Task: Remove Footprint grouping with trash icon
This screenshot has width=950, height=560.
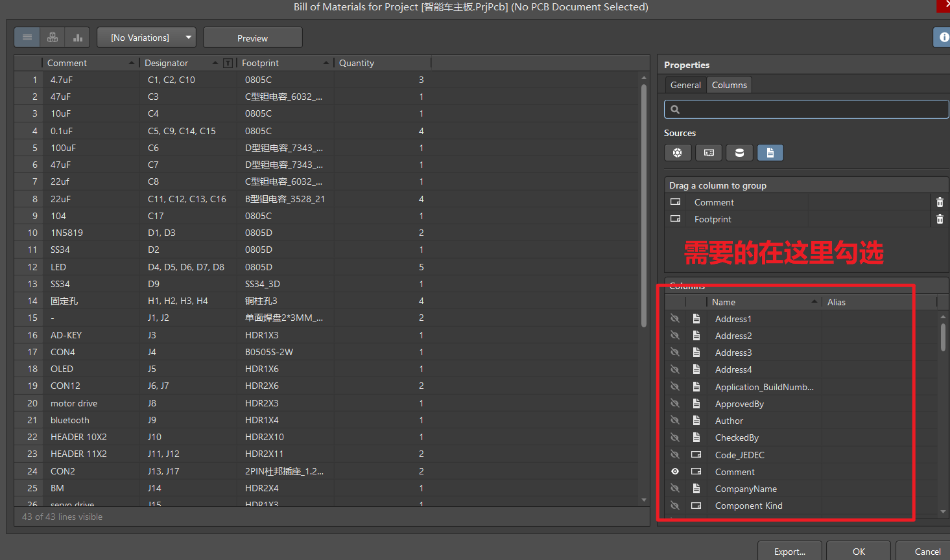Action: [x=940, y=219]
